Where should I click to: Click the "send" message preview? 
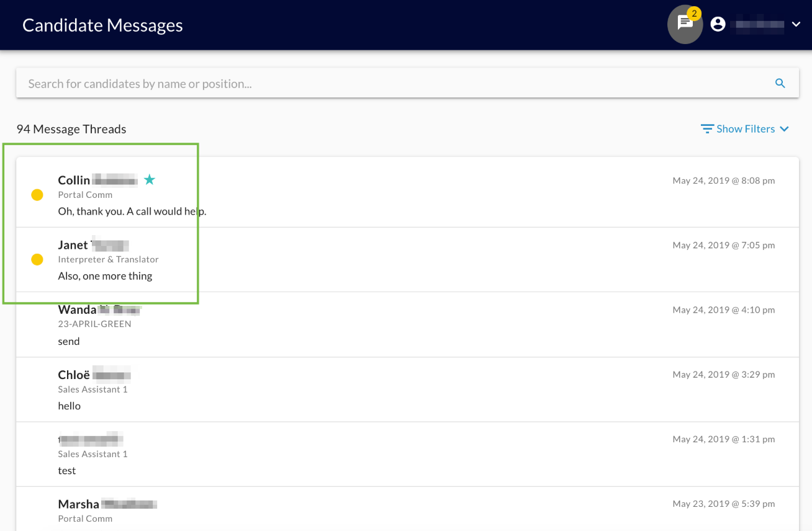click(x=69, y=341)
